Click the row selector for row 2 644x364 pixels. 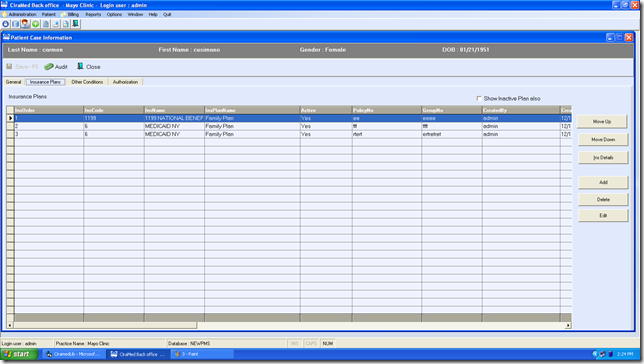pos(10,126)
